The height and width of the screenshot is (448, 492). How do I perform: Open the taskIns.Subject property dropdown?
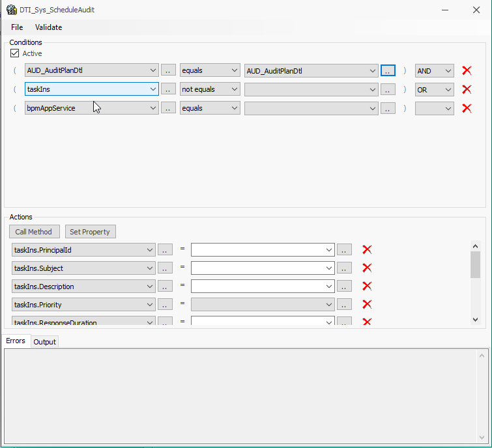[83, 268]
